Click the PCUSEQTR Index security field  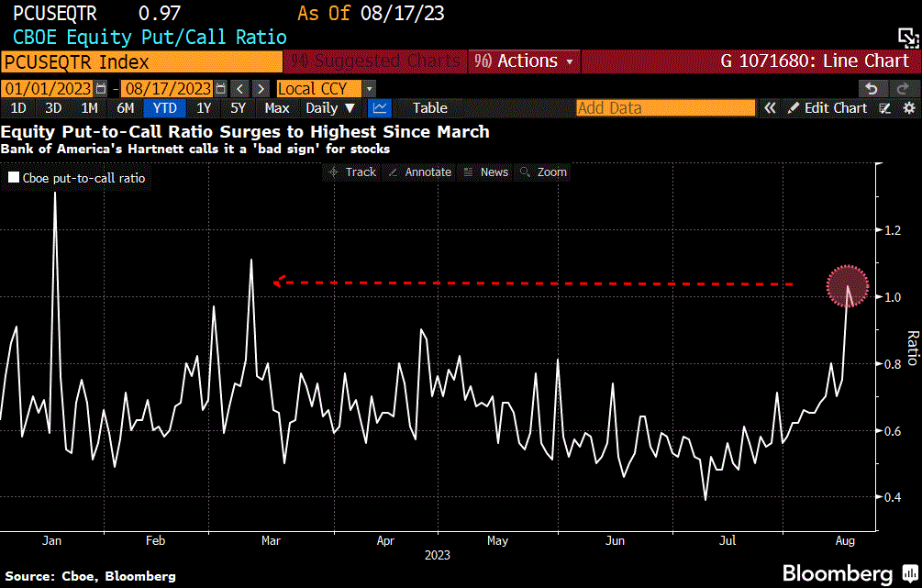coord(141,61)
